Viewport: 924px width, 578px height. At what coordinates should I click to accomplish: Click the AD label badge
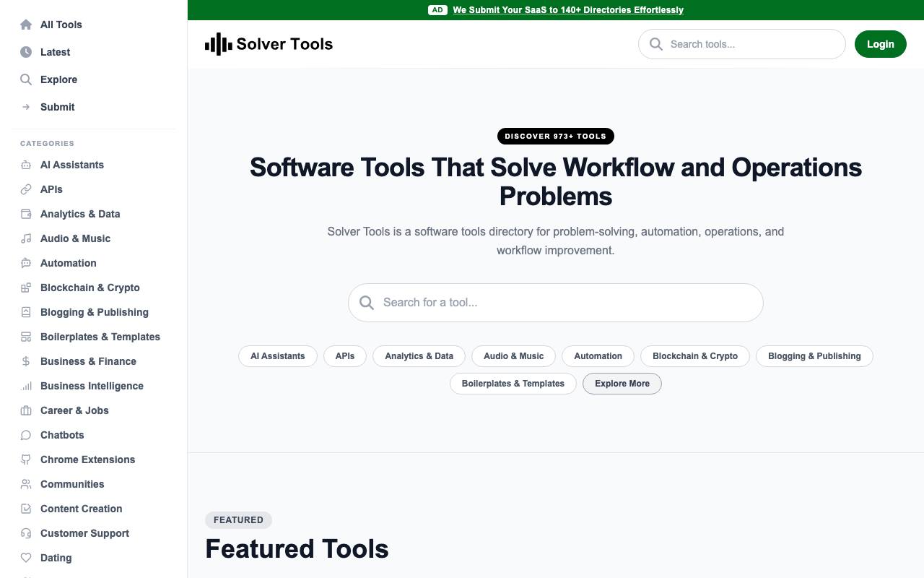click(x=437, y=10)
